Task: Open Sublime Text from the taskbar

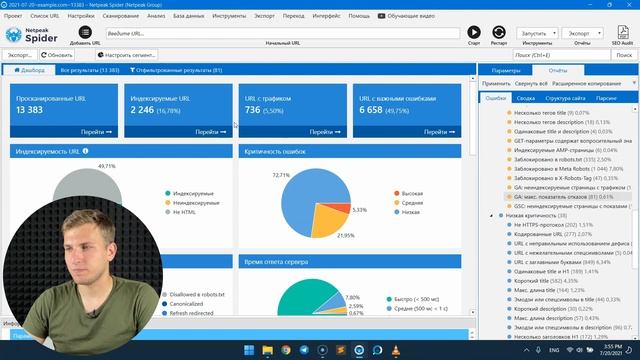Action: click(x=341, y=350)
